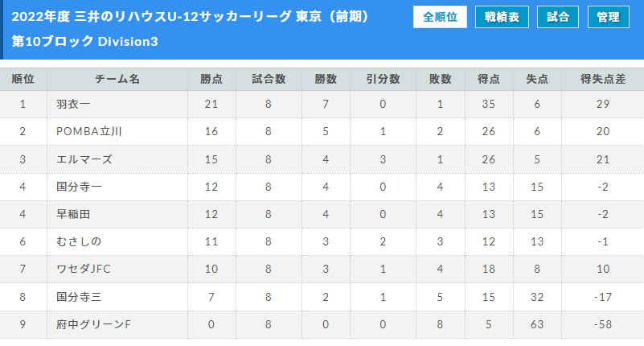Select team name むさしの
Viewport: 644px width, 346px height.
(x=79, y=241)
